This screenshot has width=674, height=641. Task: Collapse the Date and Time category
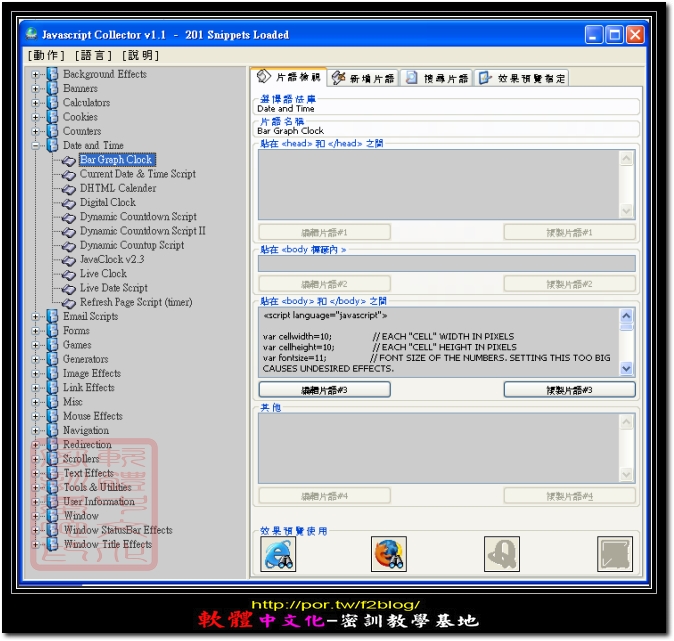coord(36,146)
